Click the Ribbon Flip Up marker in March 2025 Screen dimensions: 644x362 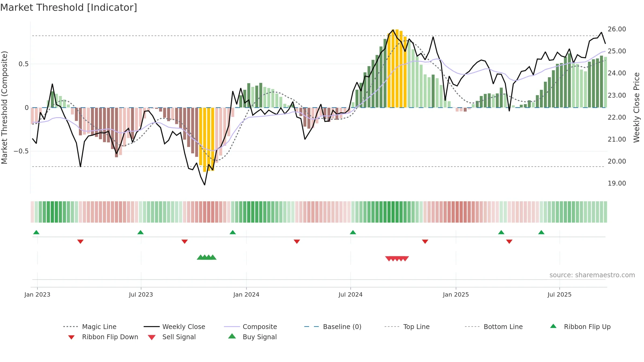(x=501, y=232)
